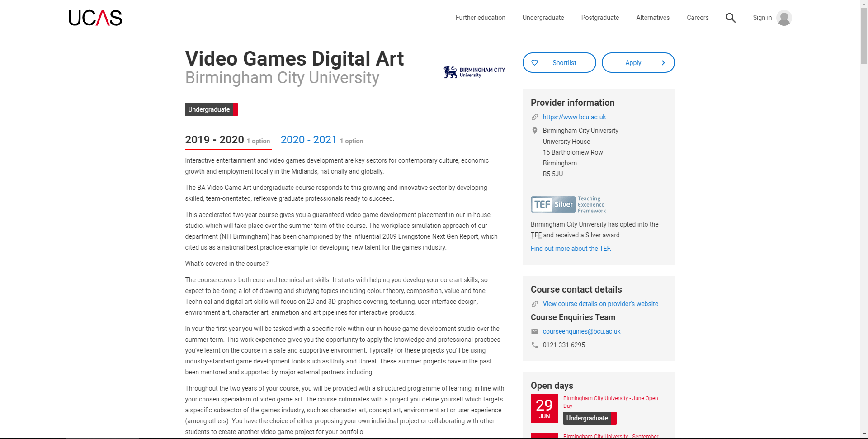
Task: Switch to the 2020 - 2021 tab
Action: point(309,140)
